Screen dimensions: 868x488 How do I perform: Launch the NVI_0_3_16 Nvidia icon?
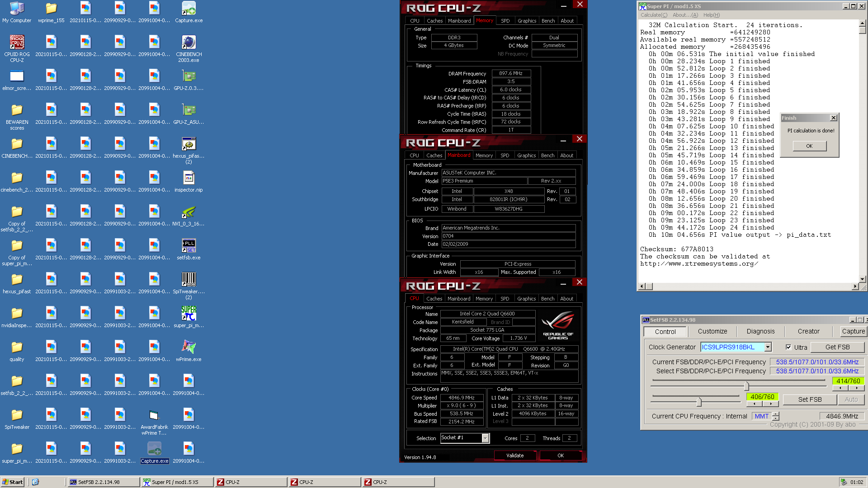[189, 215]
